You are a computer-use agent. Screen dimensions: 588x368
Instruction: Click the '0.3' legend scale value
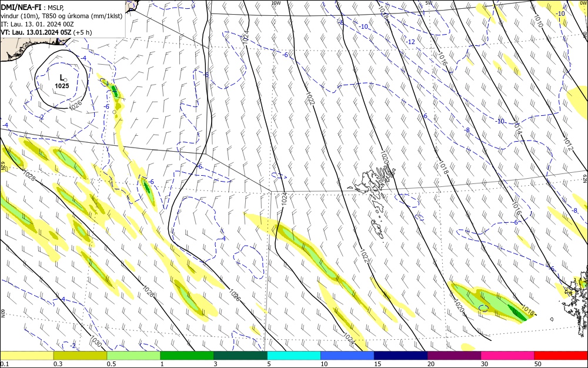58,364
